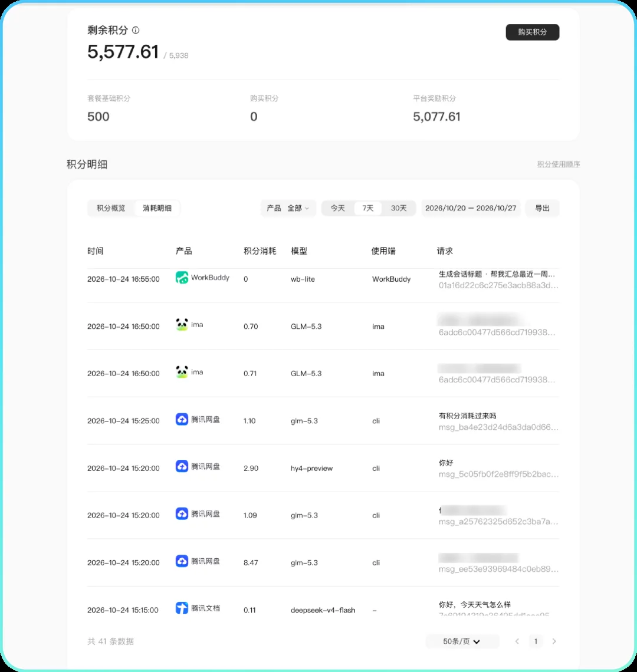Click the deepseek-v4-flash model cell
Viewport: 637px width, 672px height.
pos(323,610)
